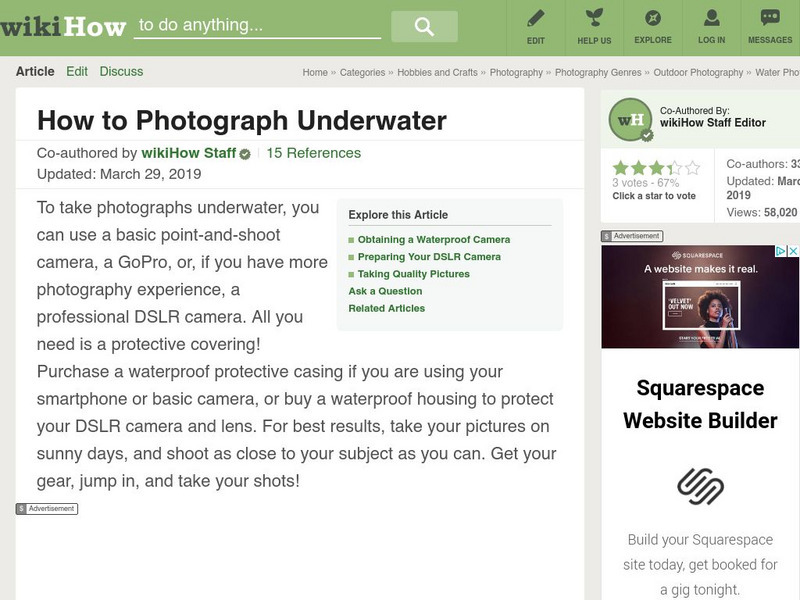Click the search magnifier button

tap(423, 27)
